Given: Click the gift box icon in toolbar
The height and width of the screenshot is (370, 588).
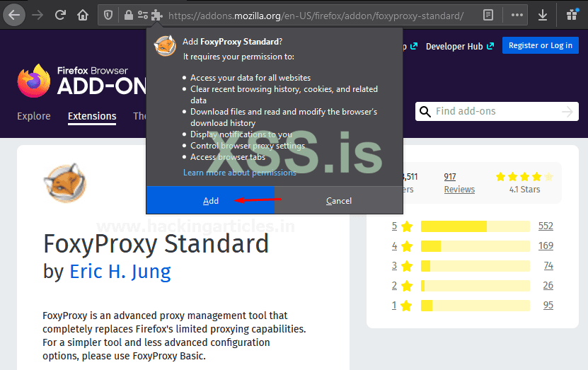Looking at the screenshot, I should 572,16.
